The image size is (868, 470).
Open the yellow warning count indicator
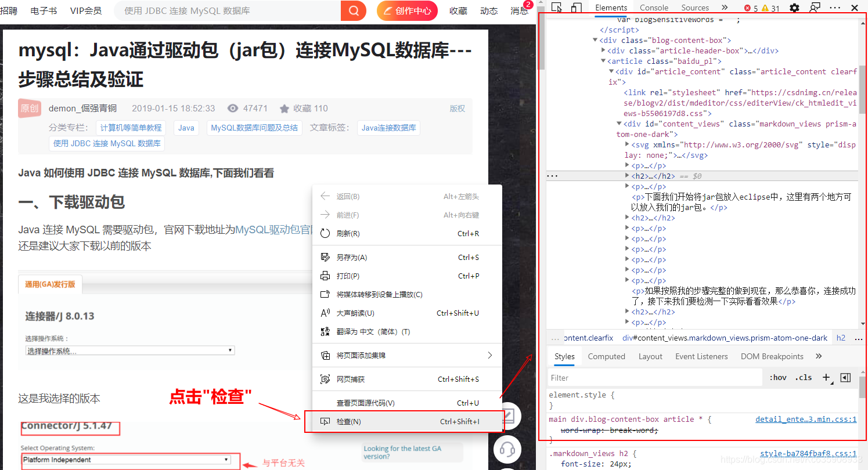pos(770,8)
